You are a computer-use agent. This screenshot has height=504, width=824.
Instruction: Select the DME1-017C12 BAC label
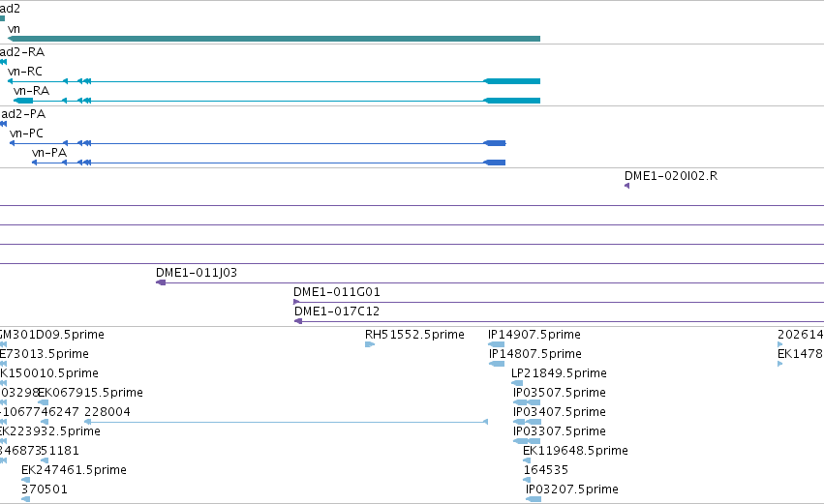click(x=337, y=311)
